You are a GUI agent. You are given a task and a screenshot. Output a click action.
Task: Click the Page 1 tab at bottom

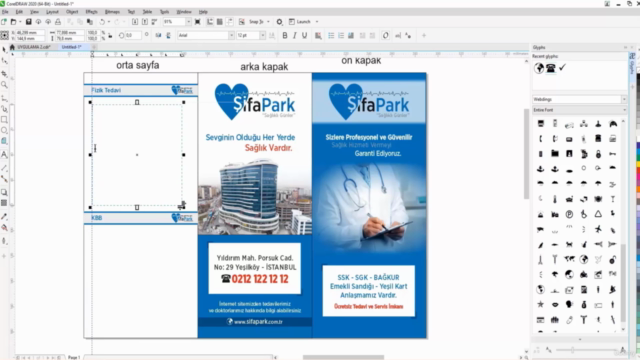coord(74,357)
